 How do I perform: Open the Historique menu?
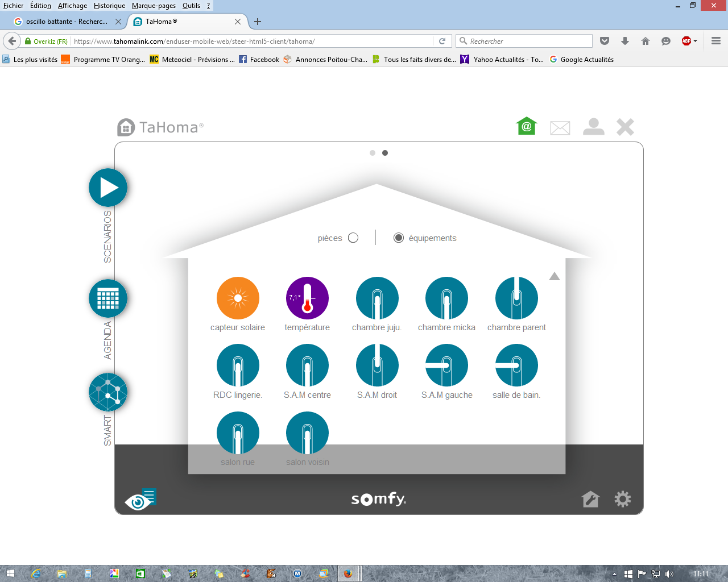[x=109, y=6]
